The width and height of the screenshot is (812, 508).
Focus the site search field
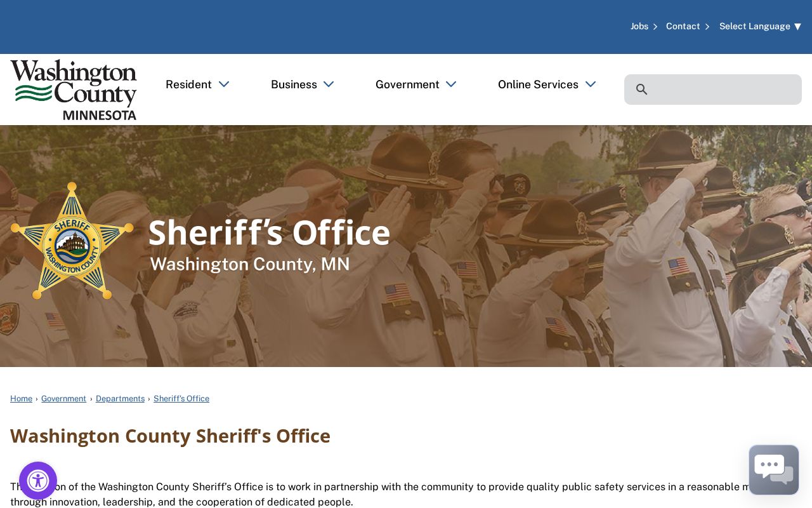tap(713, 90)
